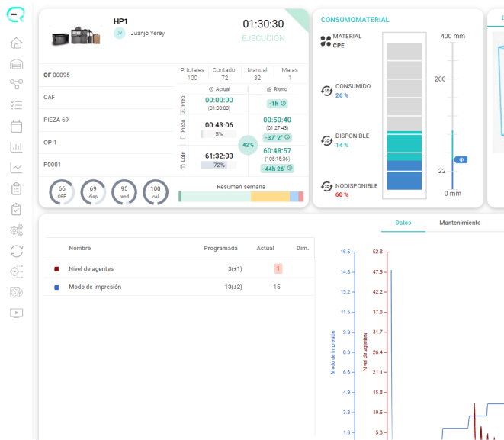Click the 72% Lote progress bar
Screen dimensions: 504x440
(219, 165)
